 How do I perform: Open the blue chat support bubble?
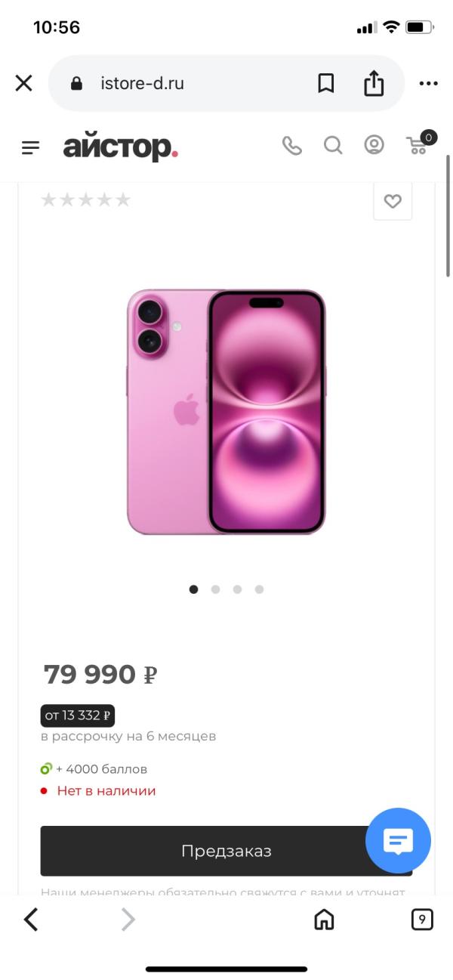pos(398,840)
